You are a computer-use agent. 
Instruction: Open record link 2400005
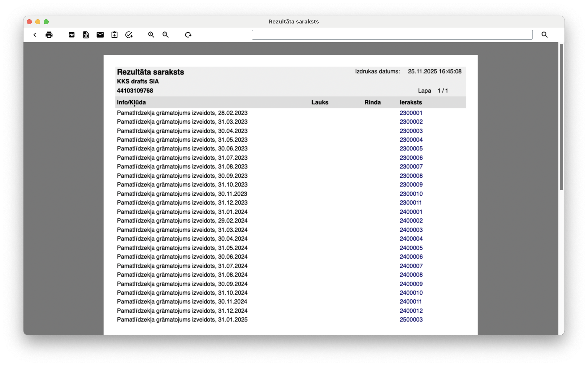click(x=411, y=248)
